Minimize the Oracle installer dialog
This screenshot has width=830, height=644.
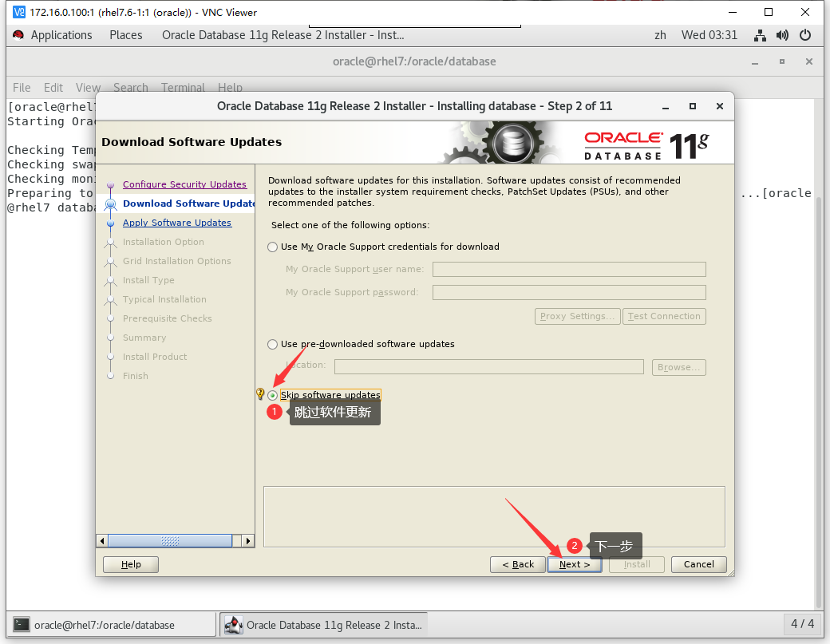coord(666,106)
